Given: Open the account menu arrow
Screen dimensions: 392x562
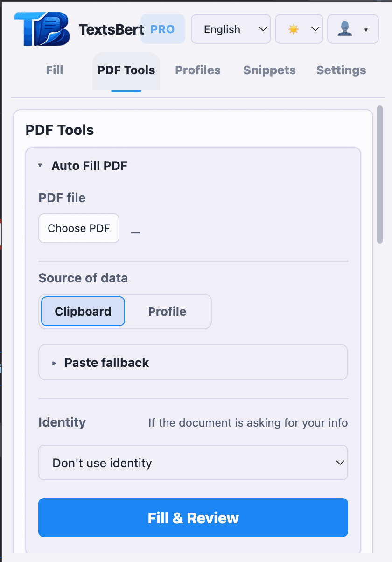Looking at the screenshot, I should tap(365, 30).
